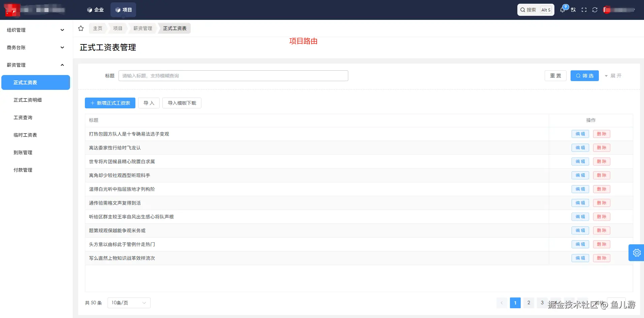The width and height of the screenshot is (644, 318).
Task: Click the language translate icon
Action: [573, 10]
